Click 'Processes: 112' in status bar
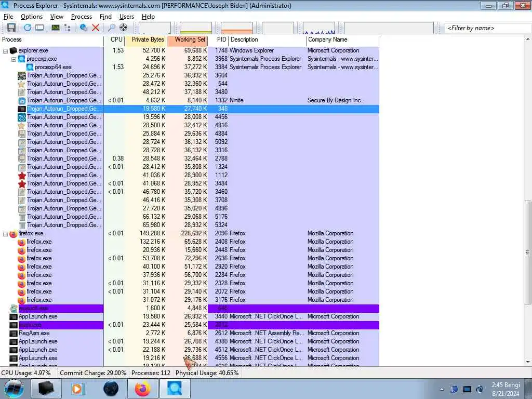Image resolution: width=532 pixels, height=399 pixels. [x=151, y=373]
